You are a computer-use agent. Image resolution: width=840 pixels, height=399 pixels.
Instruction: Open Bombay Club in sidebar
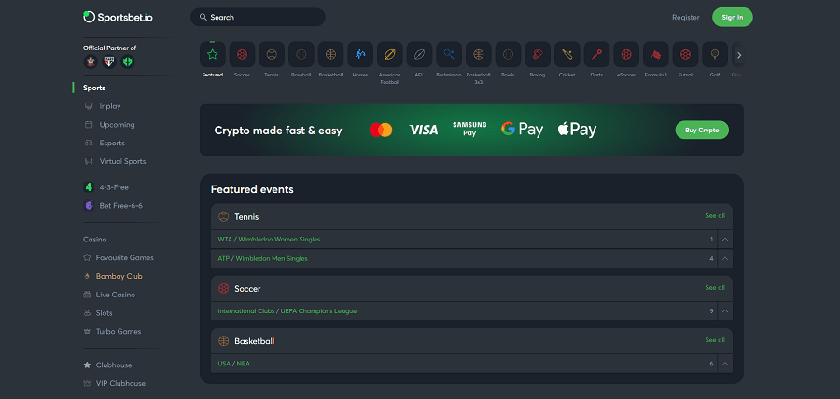coord(119,276)
